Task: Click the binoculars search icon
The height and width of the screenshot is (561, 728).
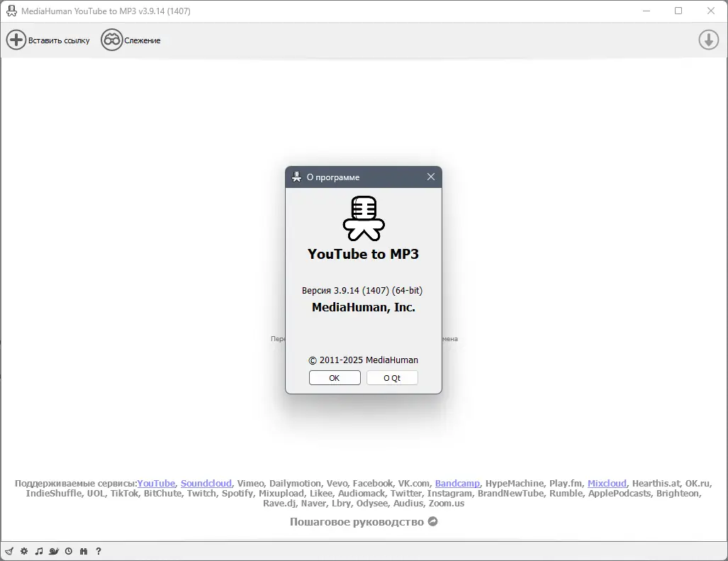Action: (84, 551)
